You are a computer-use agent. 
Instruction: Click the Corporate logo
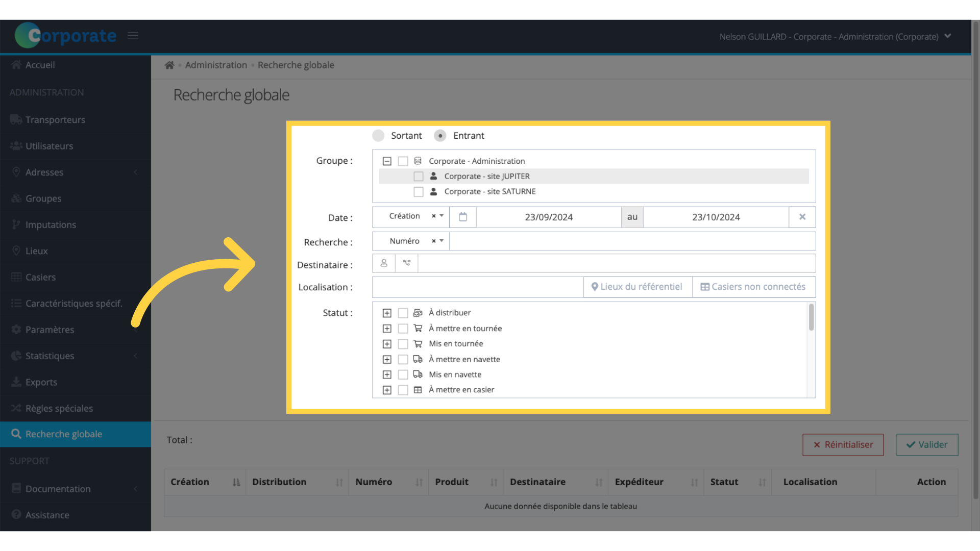pyautogui.click(x=65, y=35)
